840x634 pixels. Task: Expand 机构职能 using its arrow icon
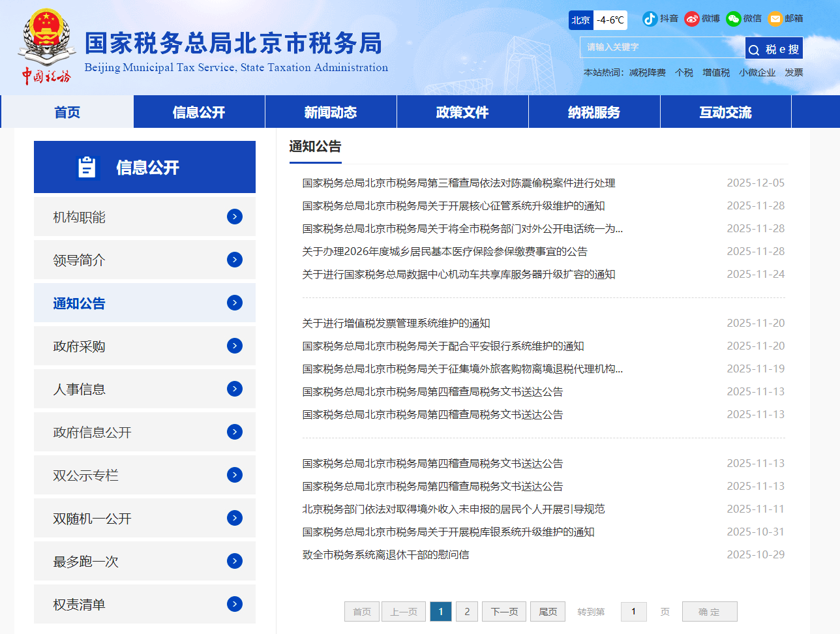click(x=235, y=217)
